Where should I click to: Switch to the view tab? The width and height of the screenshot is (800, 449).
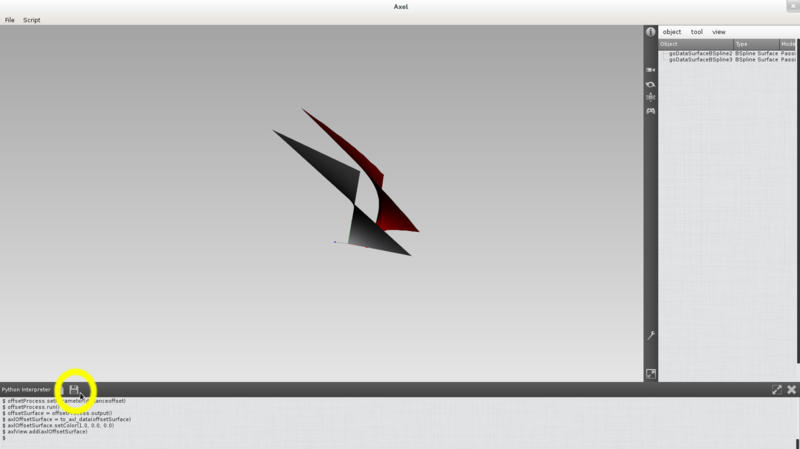click(718, 32)
